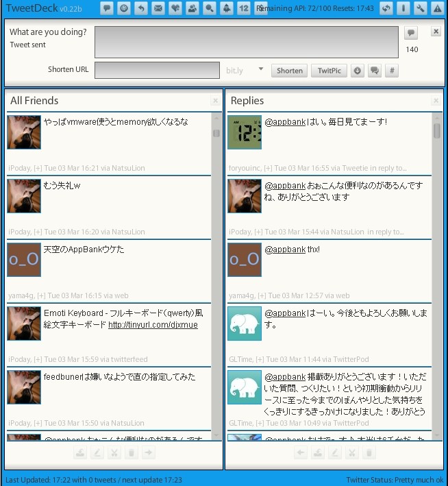This screenshot has width=448, height=486.
Task: Click [+] in yama4g's 16:15 tweet footer
Action: pos(41,295)
